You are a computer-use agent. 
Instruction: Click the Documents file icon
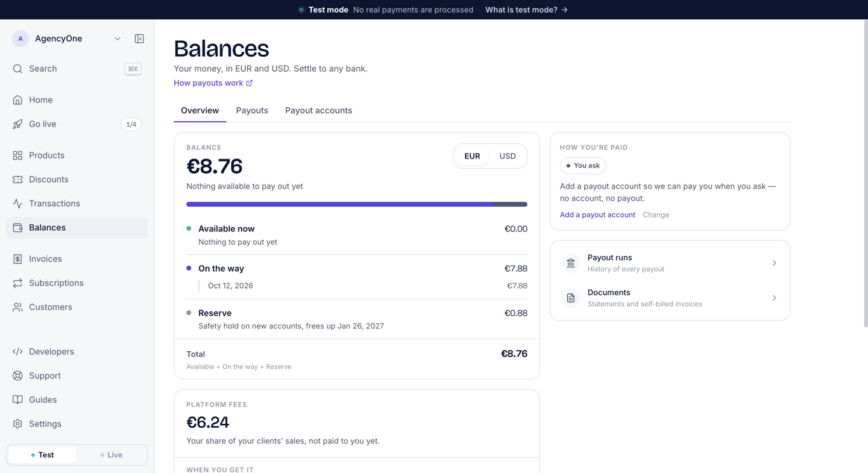coord(571,298)
